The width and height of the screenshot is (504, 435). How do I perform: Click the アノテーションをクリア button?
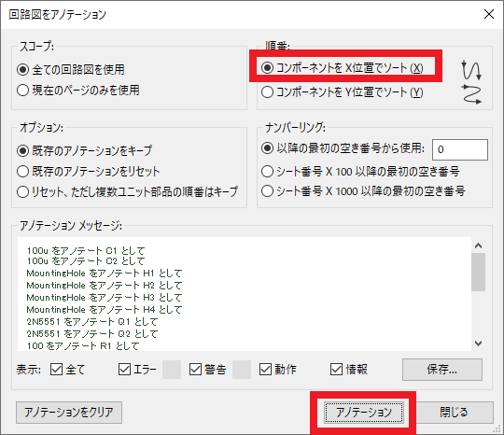[x=69, y=413]
